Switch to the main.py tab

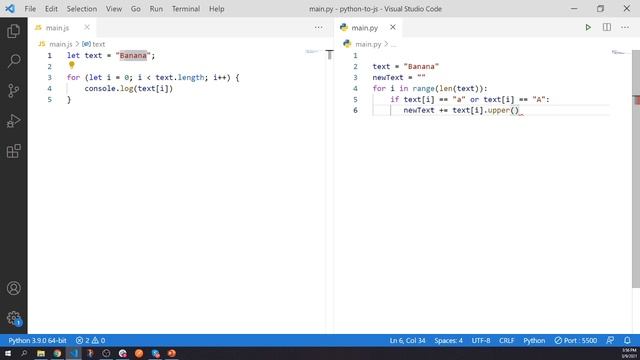(x=364, y=28)
